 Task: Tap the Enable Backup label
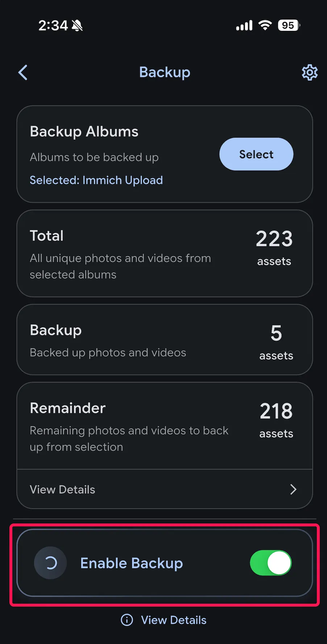click(x=132, y=563)
